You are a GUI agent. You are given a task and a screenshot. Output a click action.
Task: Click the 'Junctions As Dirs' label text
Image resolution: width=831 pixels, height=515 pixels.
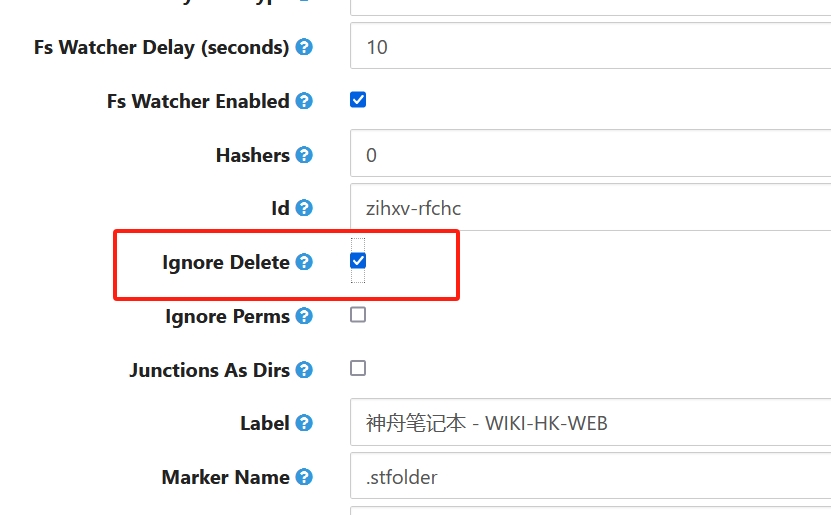tap(209, 370)
